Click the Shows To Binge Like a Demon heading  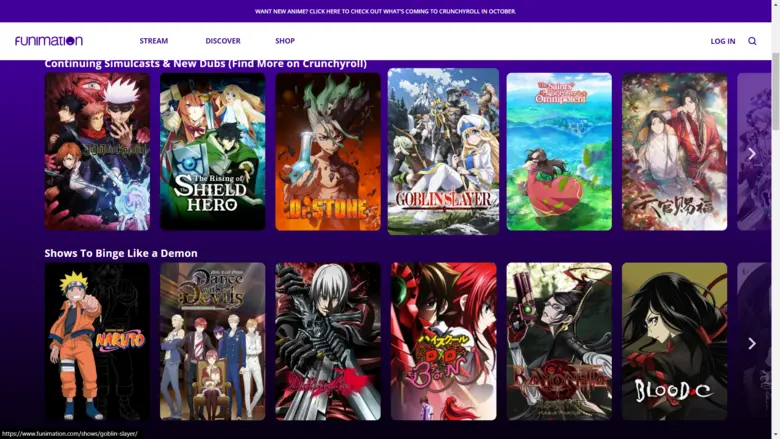[x=121, y=253]
